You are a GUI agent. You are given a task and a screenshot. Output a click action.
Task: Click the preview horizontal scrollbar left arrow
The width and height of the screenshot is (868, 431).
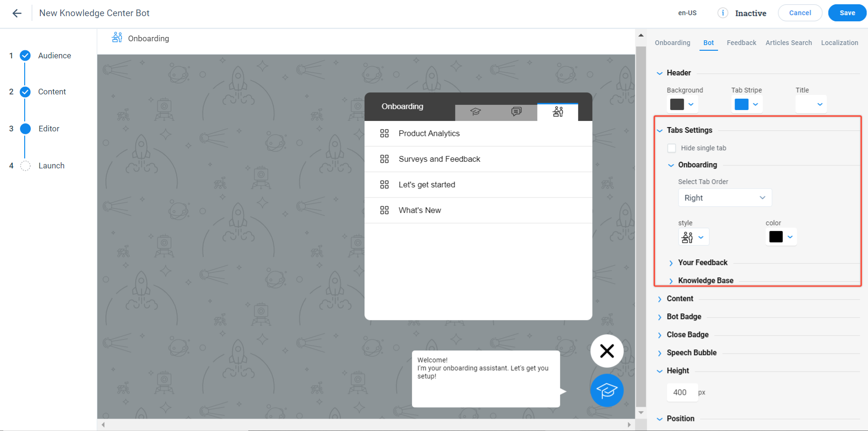[103, 425]
